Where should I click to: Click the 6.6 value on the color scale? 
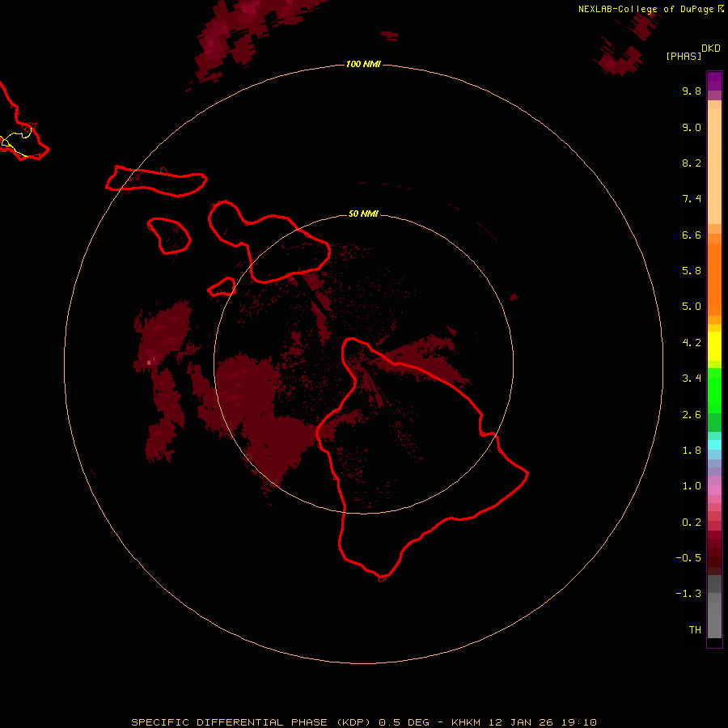click(x=692, y=235)
